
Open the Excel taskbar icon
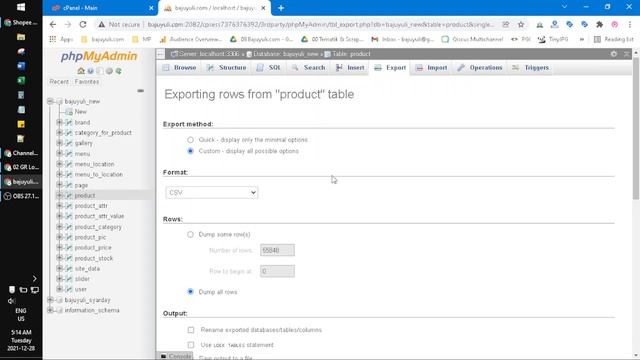pos(21,80)
